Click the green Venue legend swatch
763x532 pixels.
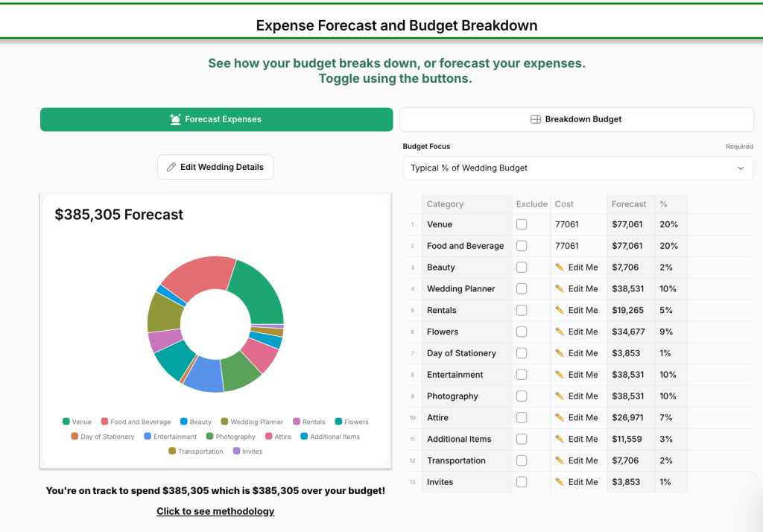click(x=66, y=422)
